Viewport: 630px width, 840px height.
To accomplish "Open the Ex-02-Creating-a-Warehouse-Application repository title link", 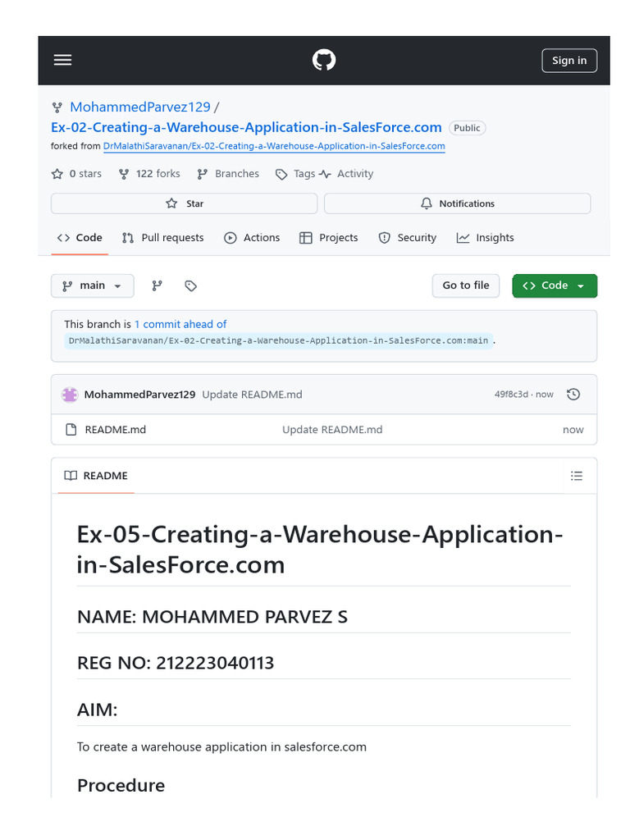I will click(246, 127).
